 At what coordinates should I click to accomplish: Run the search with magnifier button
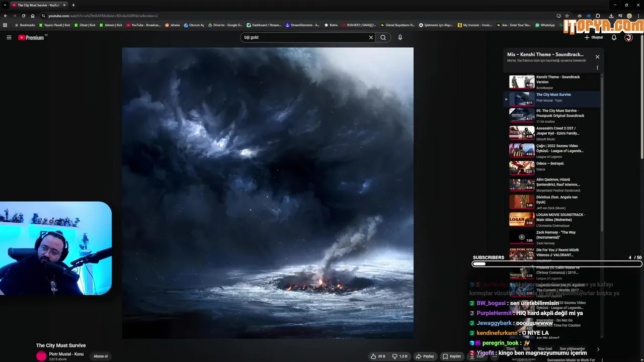coord(383,37)
